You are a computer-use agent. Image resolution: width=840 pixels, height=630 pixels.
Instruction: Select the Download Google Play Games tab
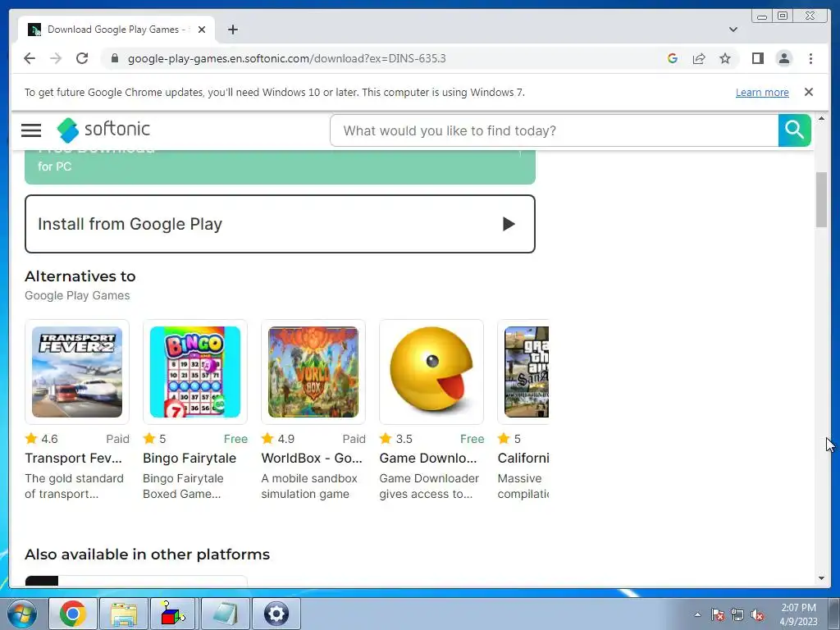[x=116, y=30]
